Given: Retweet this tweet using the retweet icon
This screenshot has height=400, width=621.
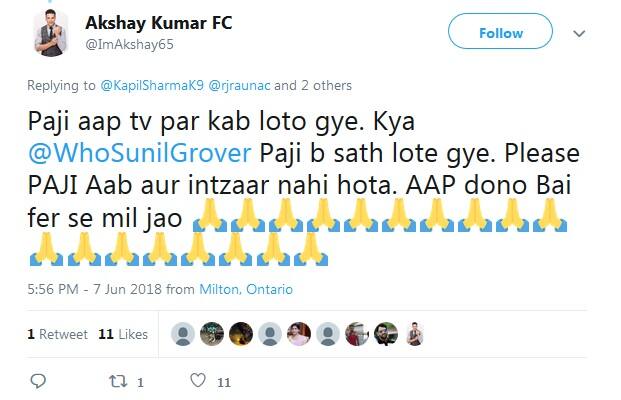Looking at the screenshot, I should tap(115, 381).
